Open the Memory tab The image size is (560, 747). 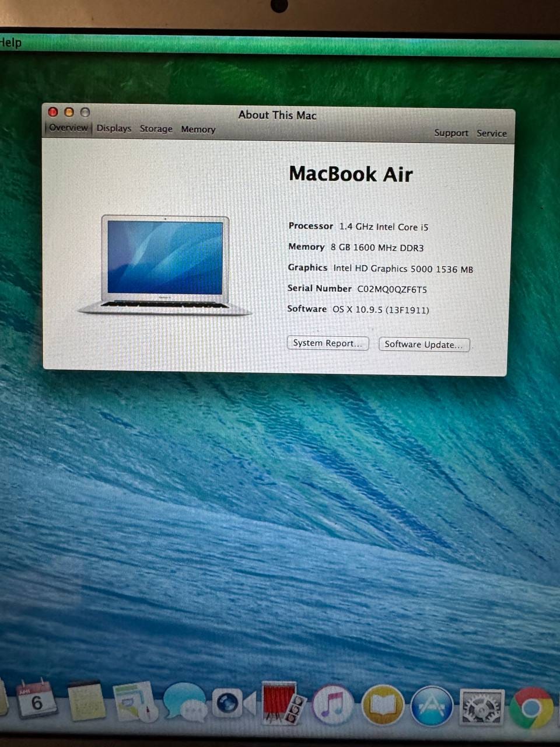point(198,130)
